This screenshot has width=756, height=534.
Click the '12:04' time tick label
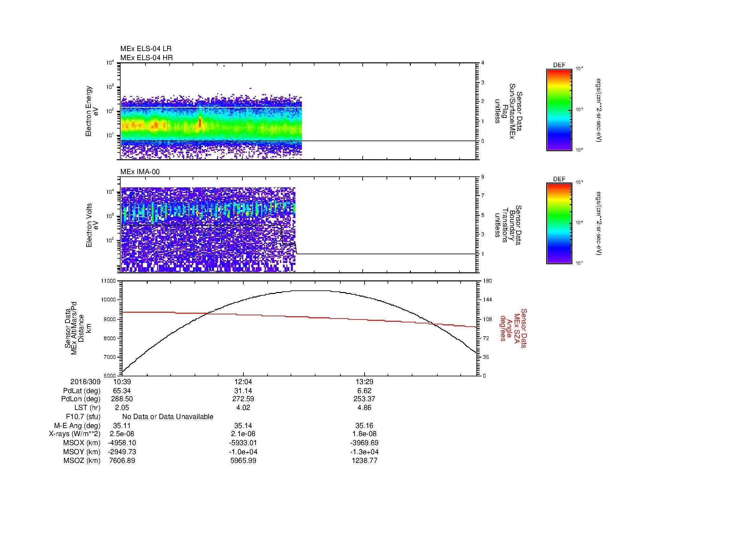pos(243,382)
